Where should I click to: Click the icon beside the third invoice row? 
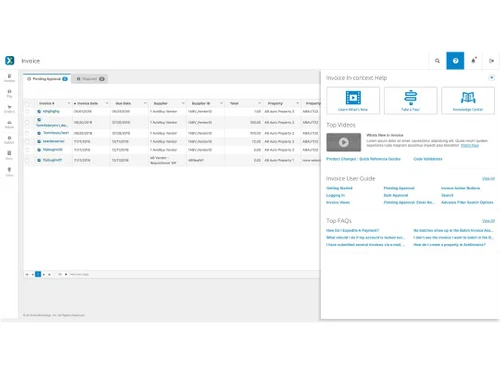tap(39, 133)
